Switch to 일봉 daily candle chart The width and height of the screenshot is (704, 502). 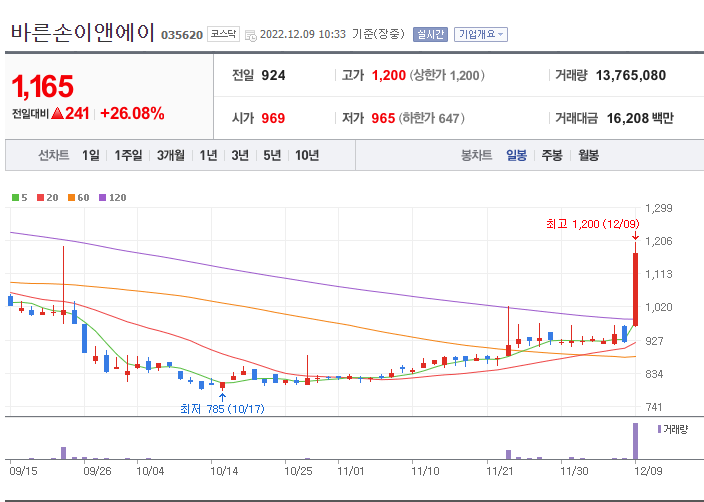click(516, 155)
